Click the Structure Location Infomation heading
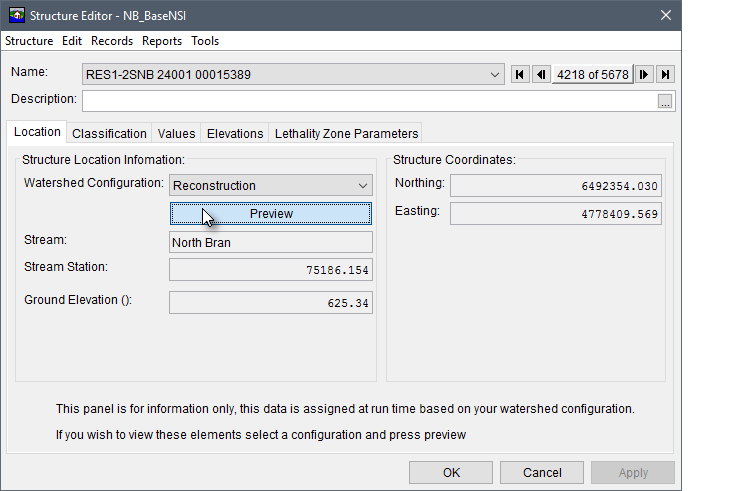738x491 pixels. point(103,160)
